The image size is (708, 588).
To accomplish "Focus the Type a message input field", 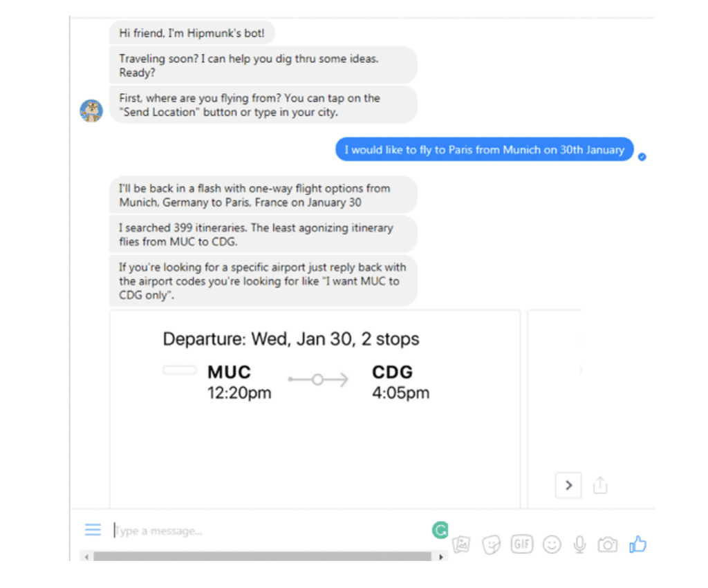I will click(271, 531).
